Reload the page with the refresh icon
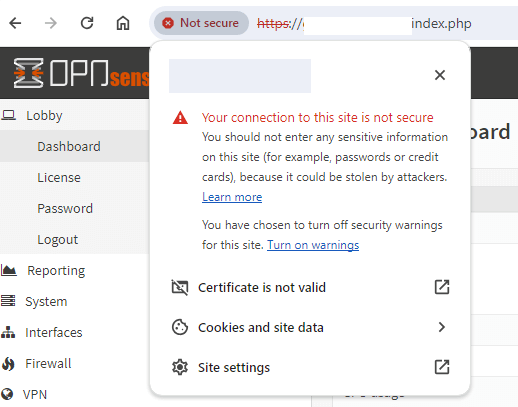Image resolution: width=518 pixels, height=407 pixels. [x=87, y=23]
